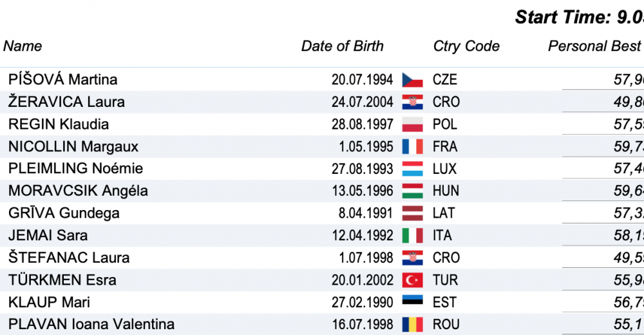Click the Name column header
The width and height of the screenshot is (644, 335).
pyautogui.click(x=23, y=46)
